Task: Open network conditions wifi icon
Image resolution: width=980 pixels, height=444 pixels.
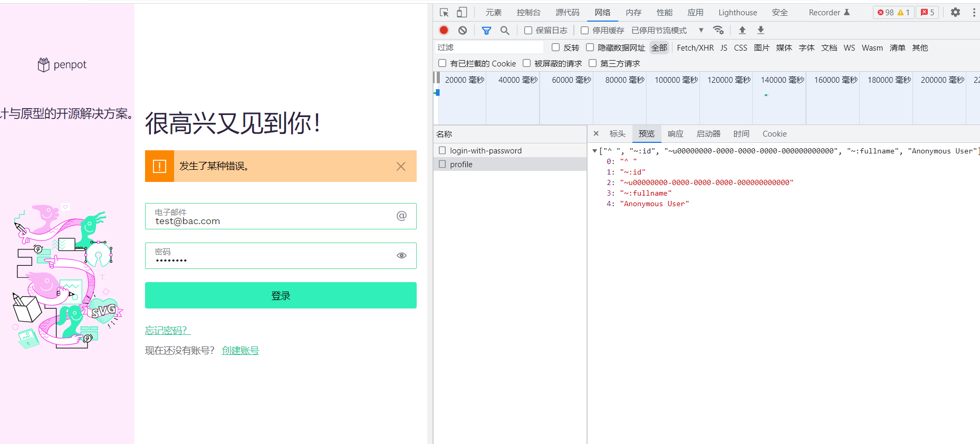Action: tap(718, 30)
